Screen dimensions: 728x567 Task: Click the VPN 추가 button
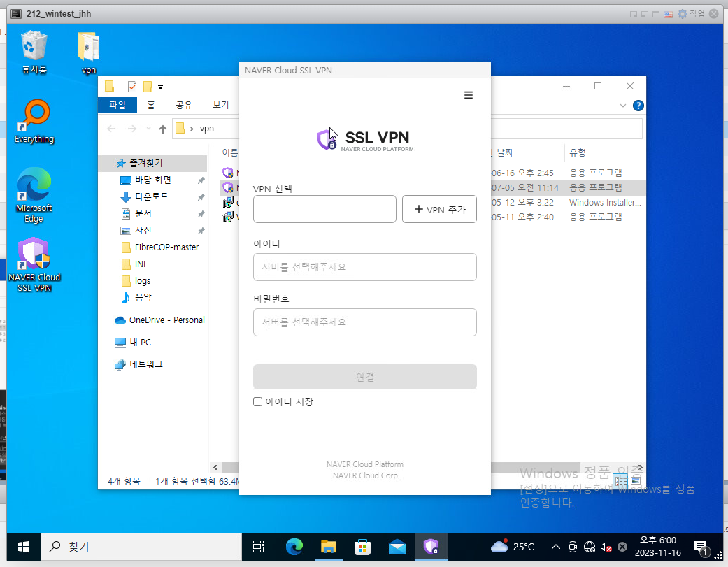[439, 209]
